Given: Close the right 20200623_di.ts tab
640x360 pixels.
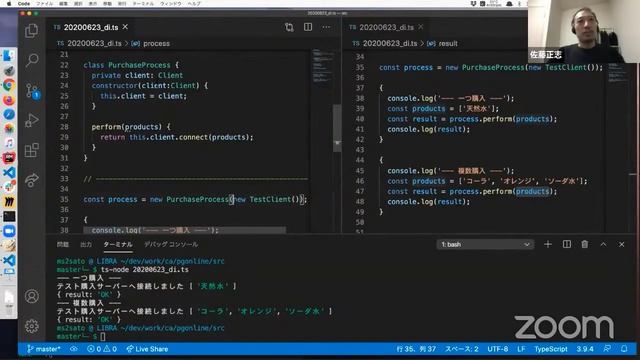Looking at the screenshot, I should (421, 27).
